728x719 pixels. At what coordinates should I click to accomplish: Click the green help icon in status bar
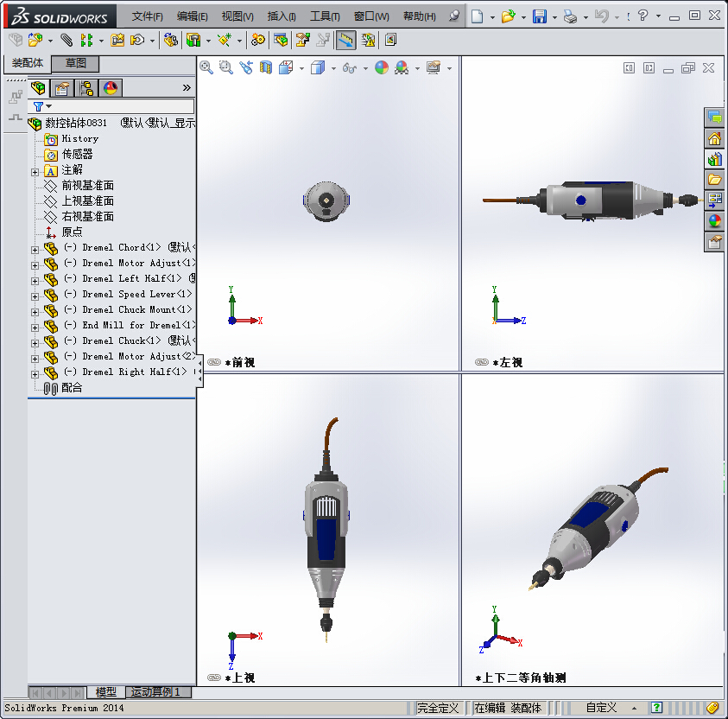(656, 708)
